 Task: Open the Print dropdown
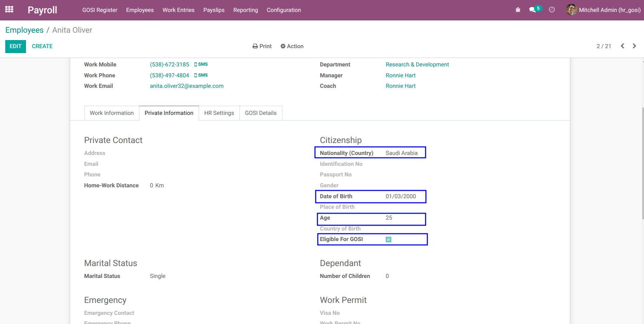pyautogui.click(x=262, y=46)
